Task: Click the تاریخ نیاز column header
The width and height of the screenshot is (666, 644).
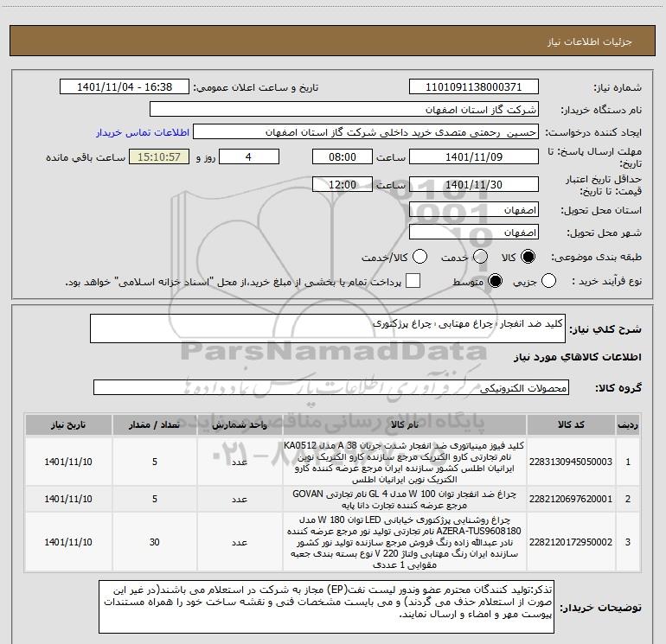Action: point(68,424)
